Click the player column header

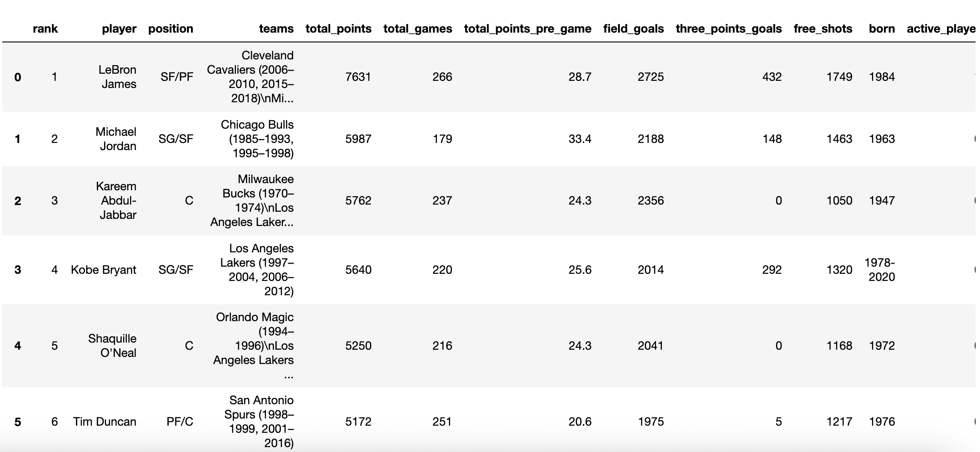(x=119, y=29)
